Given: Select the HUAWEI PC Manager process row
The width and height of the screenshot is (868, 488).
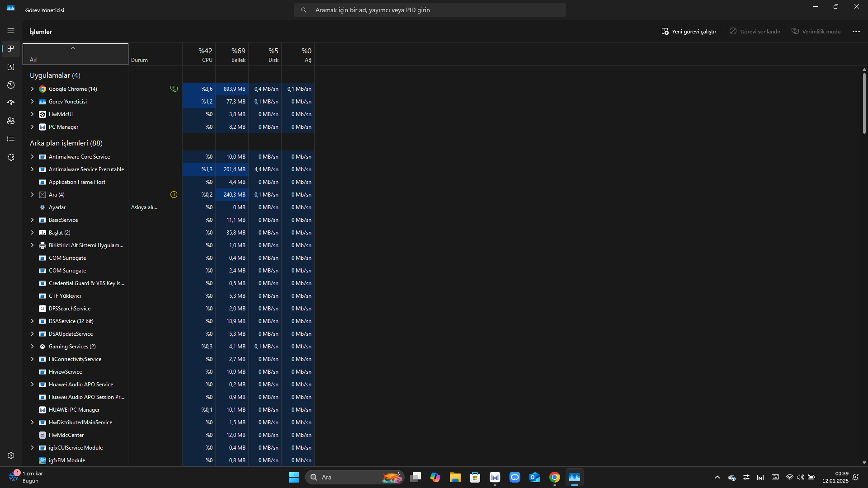Looking at the screenshot, I should coord(74,410).
